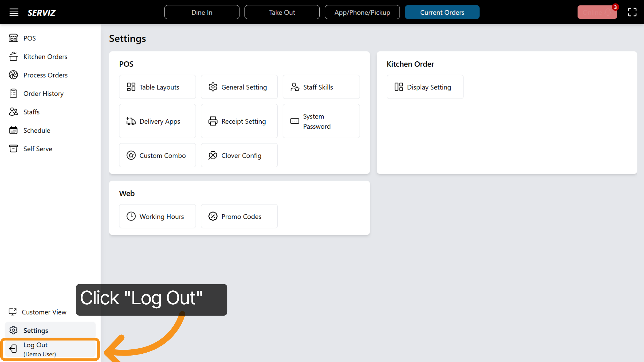Open System Password settings

pyautogui.click(x=321, y=121)
